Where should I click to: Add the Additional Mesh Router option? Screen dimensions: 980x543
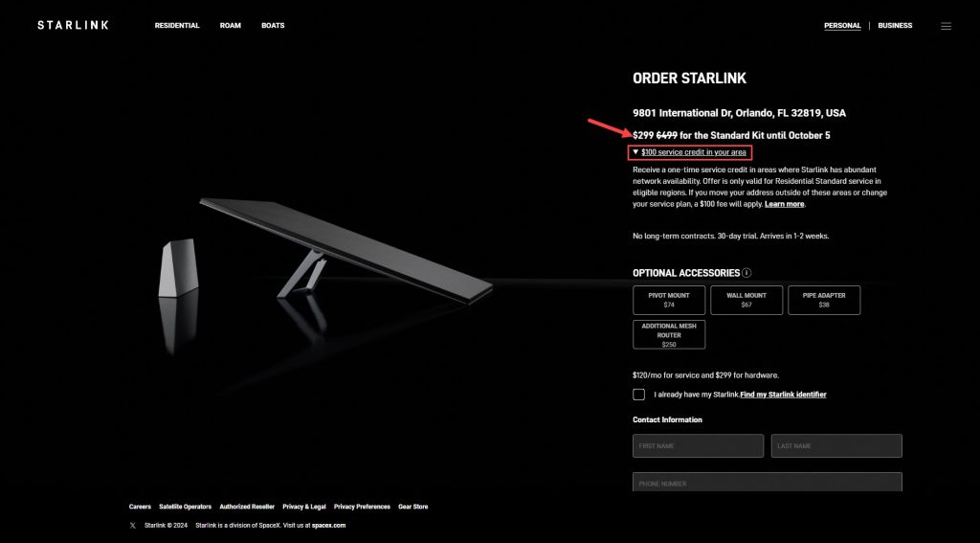[669, 334]
